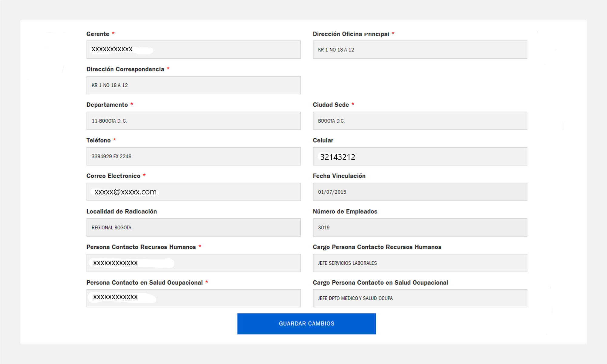Viewport: 607px width, 364px height.
Task: Click the Correo Electronico input field
Action: pyautogui.click(x=194, y=192)
